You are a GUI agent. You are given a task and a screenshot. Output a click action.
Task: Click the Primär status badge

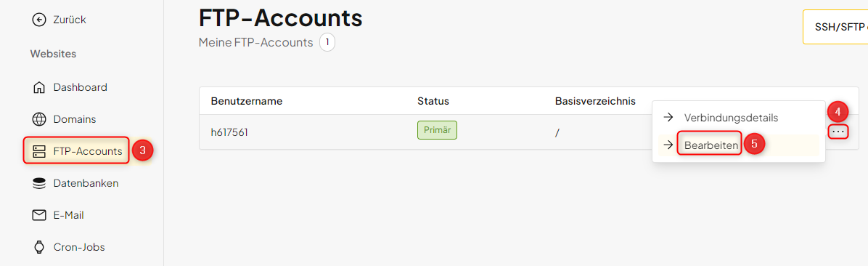click(437, 130)
